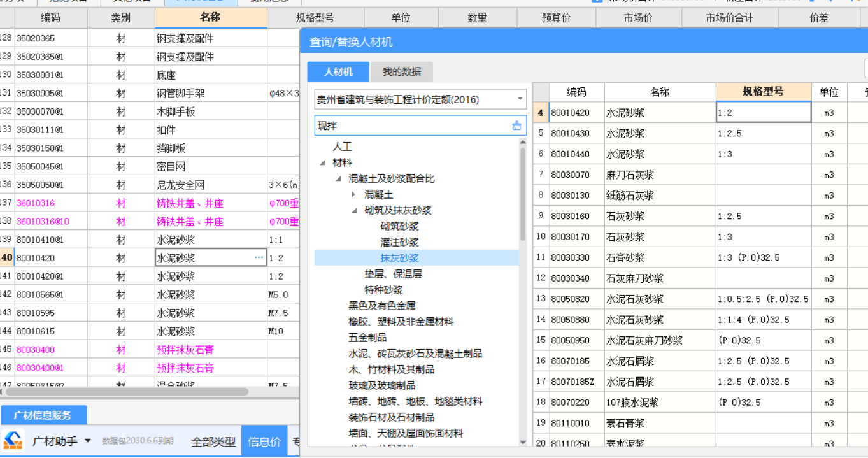
Task: Click the tree panel vertical scrollbar
Action: pyautogui.click(x=523, y=194)
